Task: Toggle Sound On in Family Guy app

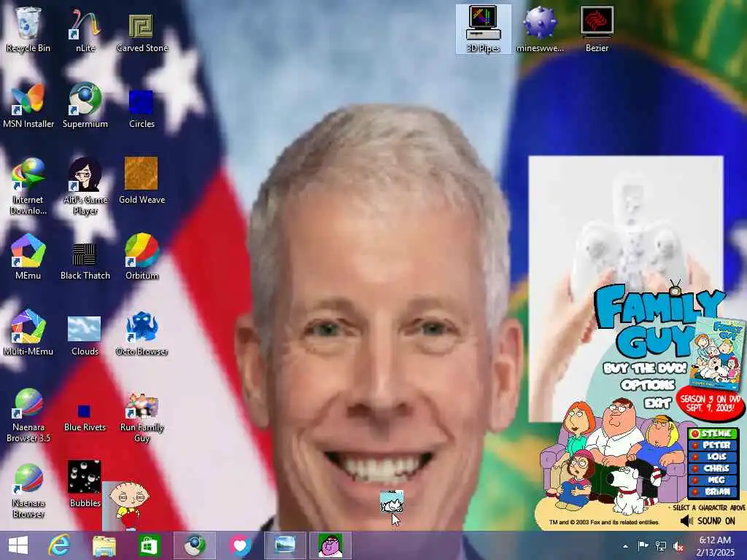Action: 707,521
